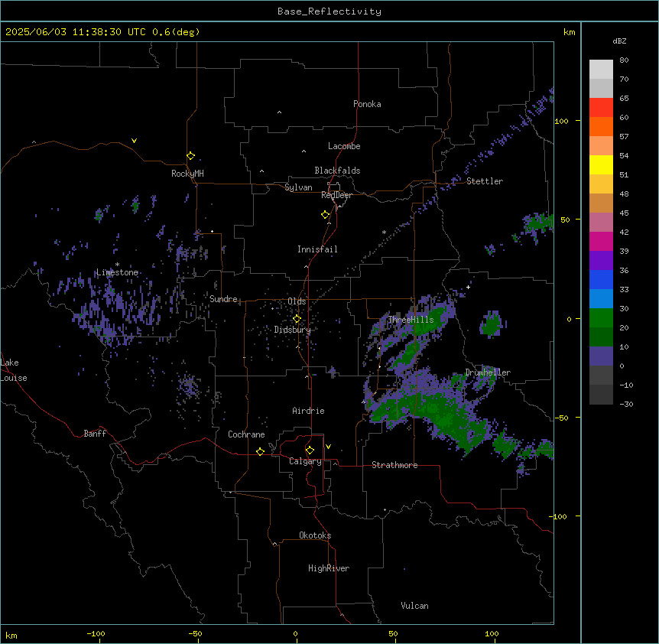The width and height of the screenshot is (659, 644).
Task: Click the yellow diamond marker above Calgary label
Action: [310, 450]
